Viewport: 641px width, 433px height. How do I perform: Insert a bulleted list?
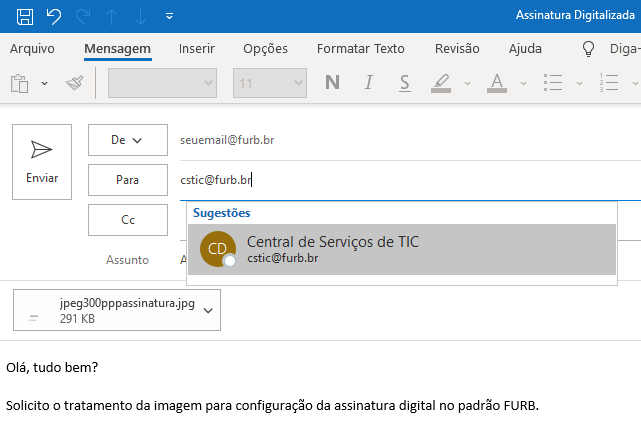click(553, 83)
